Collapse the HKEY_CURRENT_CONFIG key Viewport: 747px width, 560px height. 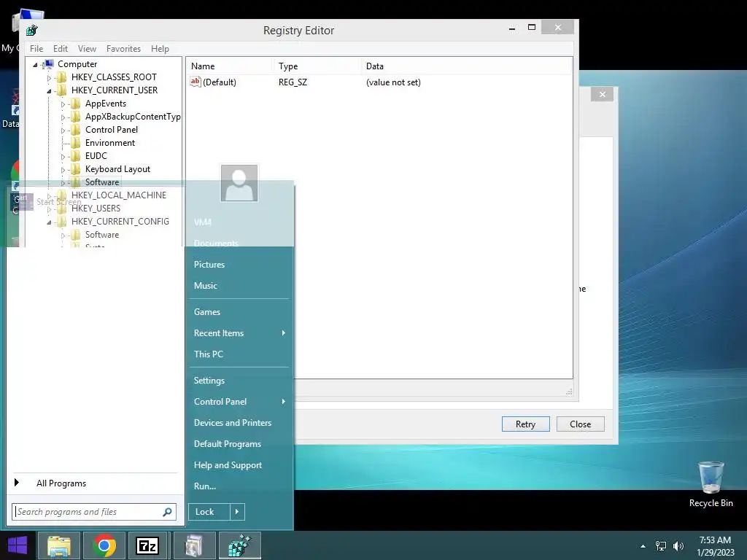click(x=49, y=222)
